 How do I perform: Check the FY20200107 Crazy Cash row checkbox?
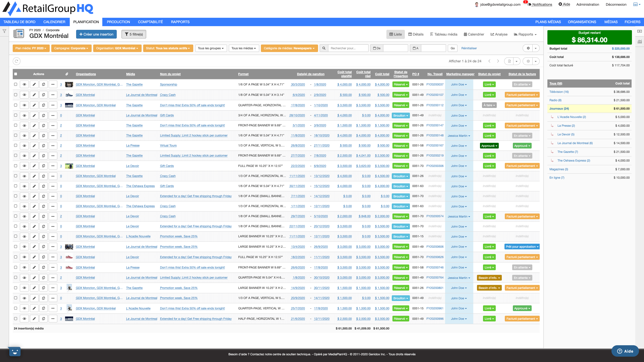15,95
